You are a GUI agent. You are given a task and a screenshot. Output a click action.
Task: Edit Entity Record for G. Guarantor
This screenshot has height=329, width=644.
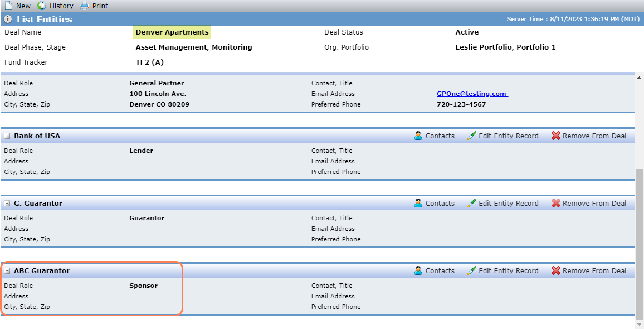coord(502,203)
